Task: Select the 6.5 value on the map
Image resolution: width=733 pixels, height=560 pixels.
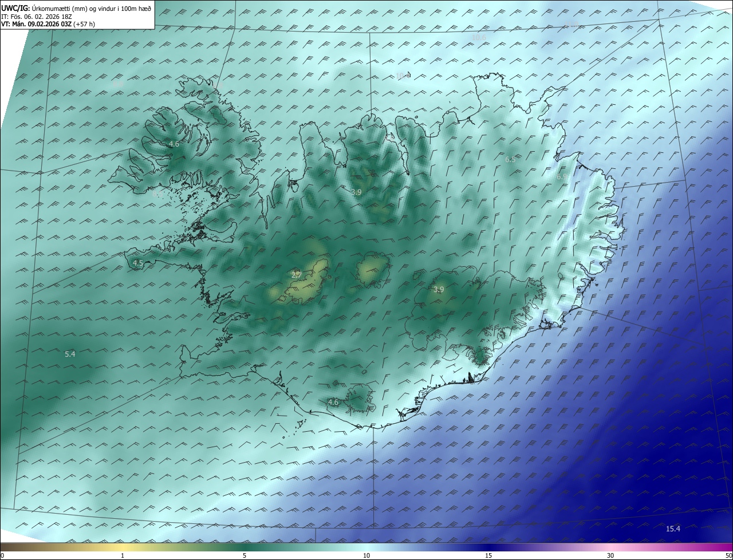Action: (510, 159)
